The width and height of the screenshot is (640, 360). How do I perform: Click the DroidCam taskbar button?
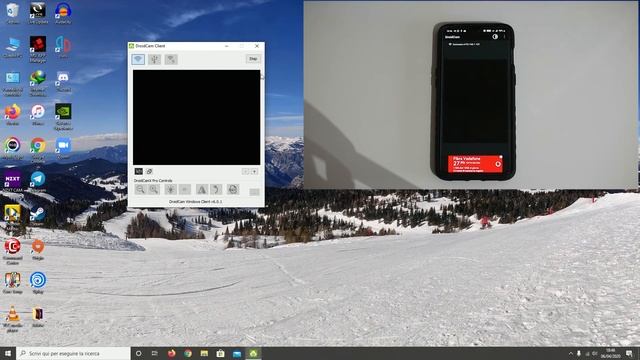pos(253,353)
